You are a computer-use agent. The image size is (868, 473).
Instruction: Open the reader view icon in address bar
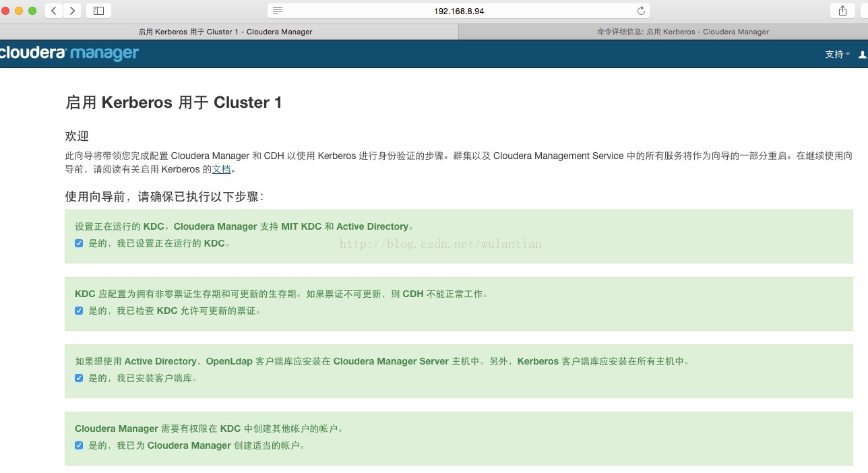[278, 11]
